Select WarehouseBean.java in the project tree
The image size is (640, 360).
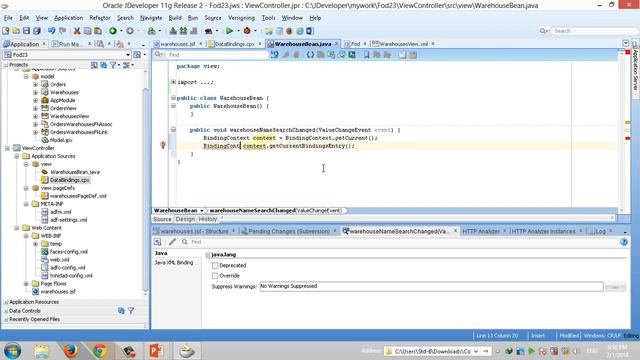[x=75, y=172]
